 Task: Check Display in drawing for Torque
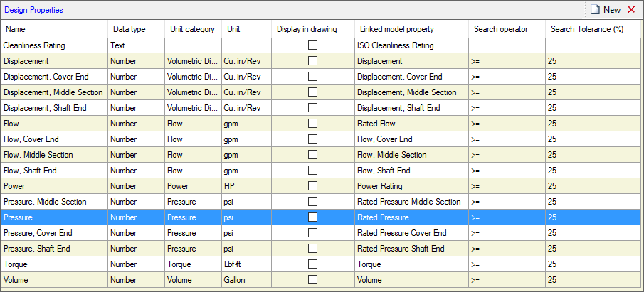(312, 264)
